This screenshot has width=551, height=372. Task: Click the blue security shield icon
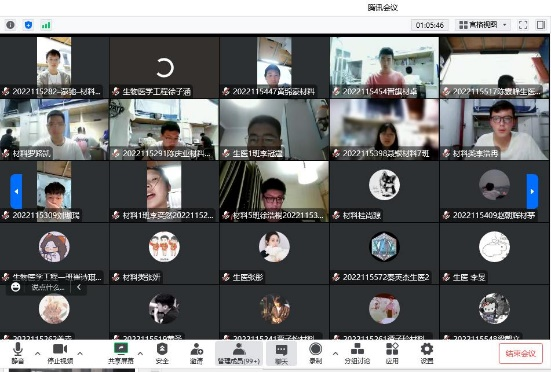coord(28,25)
